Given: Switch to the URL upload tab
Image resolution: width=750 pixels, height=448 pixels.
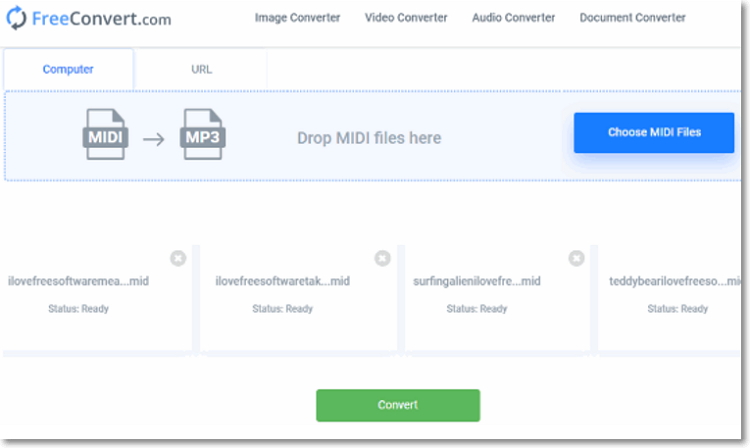Looking at the screenshot, I should [x=201, y=70].
